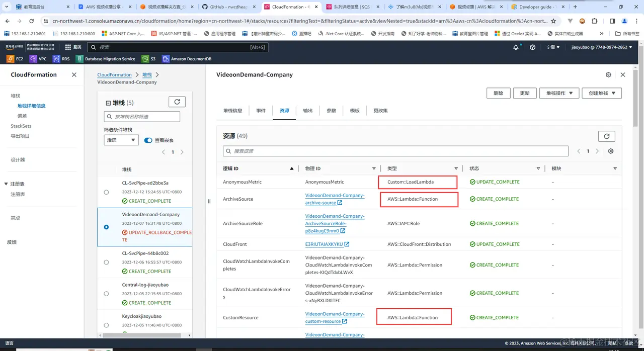Open VideoonDemand-Company-archive-source link
Image resolution: width=644 pixels, height=351 pixels.
click(335, 199)
